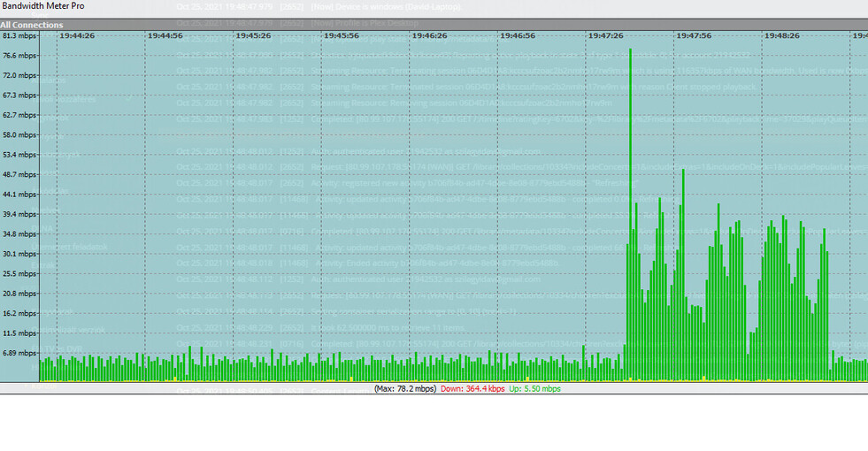Image resolution: width=868 pixels, height=451 pixels.
Task: Click the 19:44:26 time label
Action: tap(77, 35)
